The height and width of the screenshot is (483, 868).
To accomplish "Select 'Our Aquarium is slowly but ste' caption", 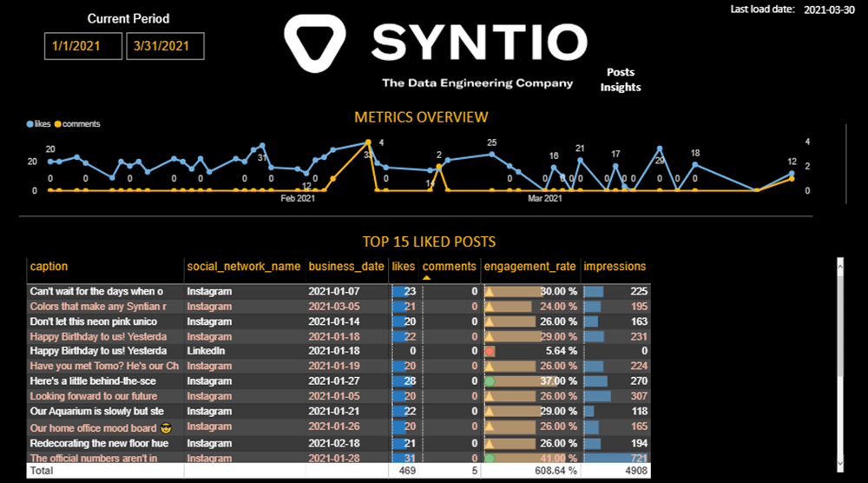I will (97, 411).
